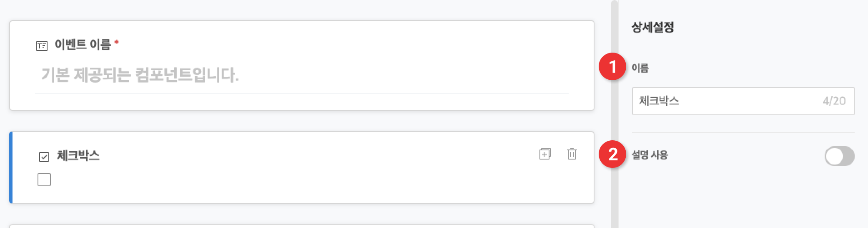This screenshot has height=228, width=868.
Task: Click the vertical scrollbar between panels
Action: click(x=615, y=114)
